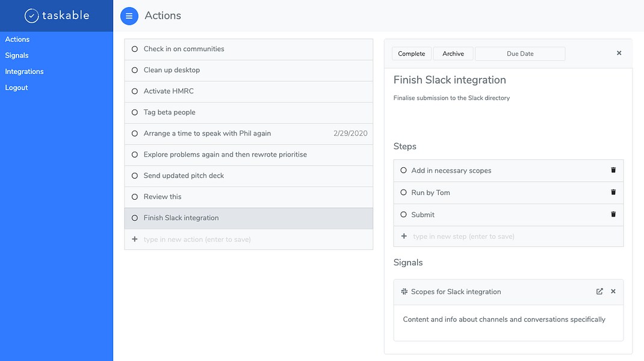Mark 'Clean up desktop' as done
The height and width of the screenshot is (361, 644).
click(x=135, y=70)
